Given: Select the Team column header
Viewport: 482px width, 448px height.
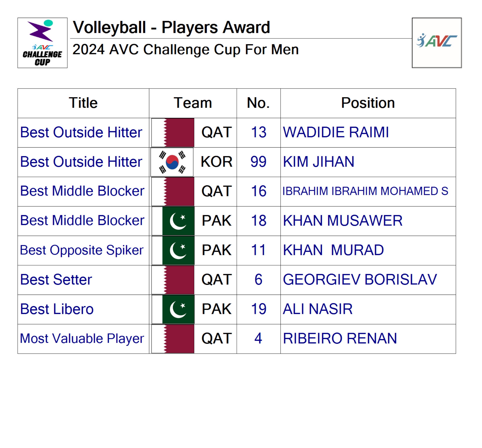Looking at the screenshot, I should tap(193, 103).
